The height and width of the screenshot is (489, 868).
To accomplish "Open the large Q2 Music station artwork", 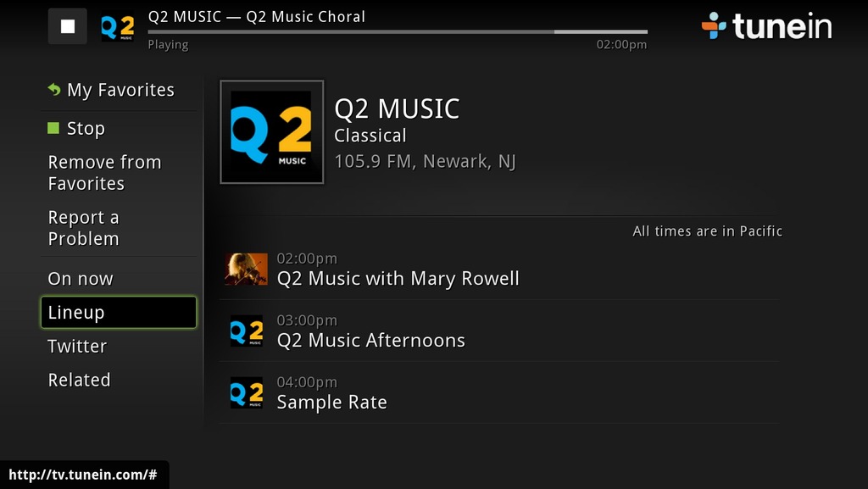I will pyautogui.click(x=272, y=131).
